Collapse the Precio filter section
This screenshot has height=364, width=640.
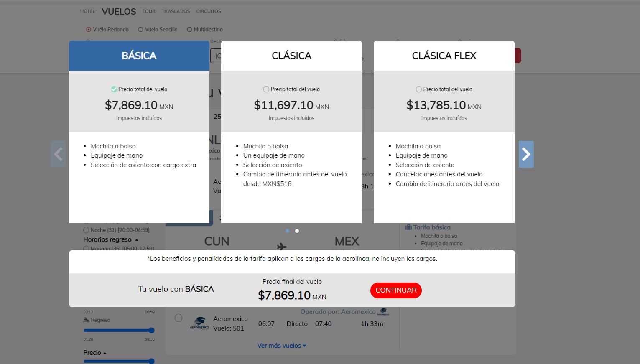pos(105,353)
